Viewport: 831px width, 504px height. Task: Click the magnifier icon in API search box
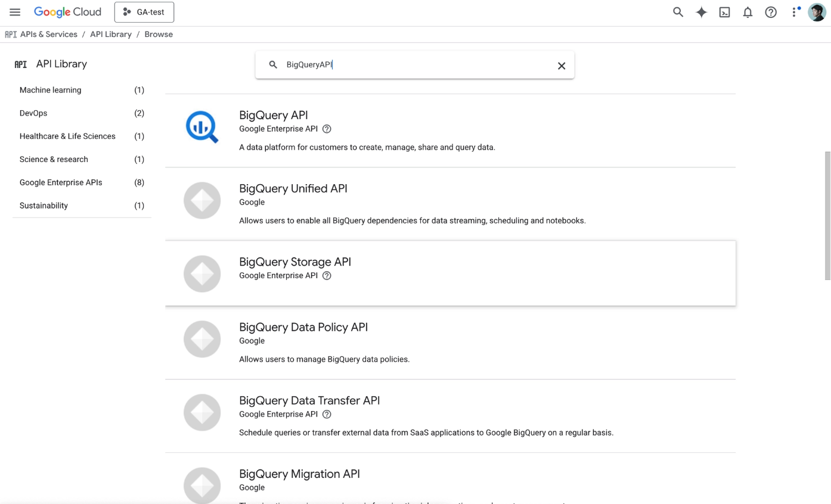pyautogui.click(x=273, y=65)
